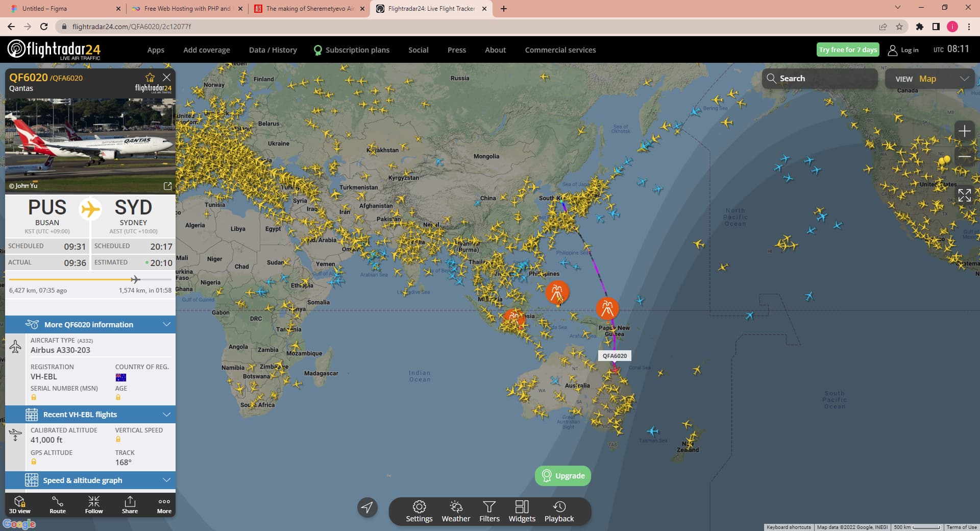Click the QFA6020 aircraft label on map
This screenshot has height=531, width=980.
coord(615,356)
